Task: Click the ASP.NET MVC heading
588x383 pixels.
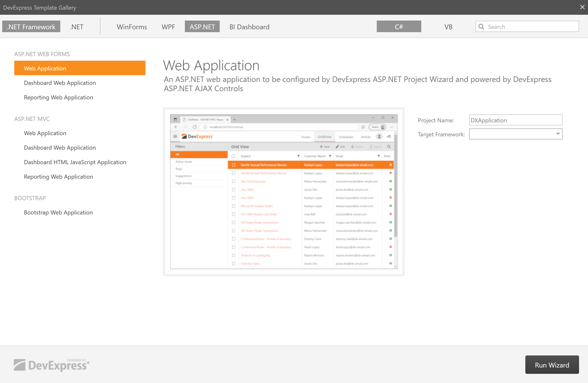Action: pyautogui.click(x=32, y=119)
